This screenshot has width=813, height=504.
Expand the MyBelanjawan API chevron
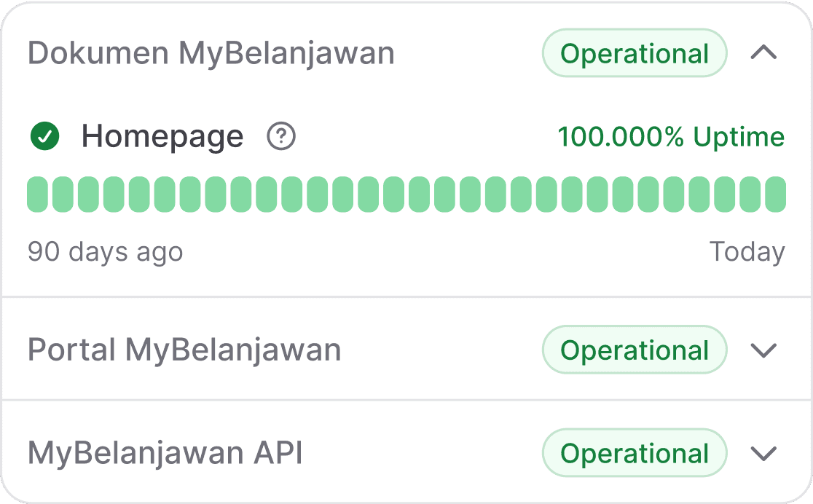(763, 453)
